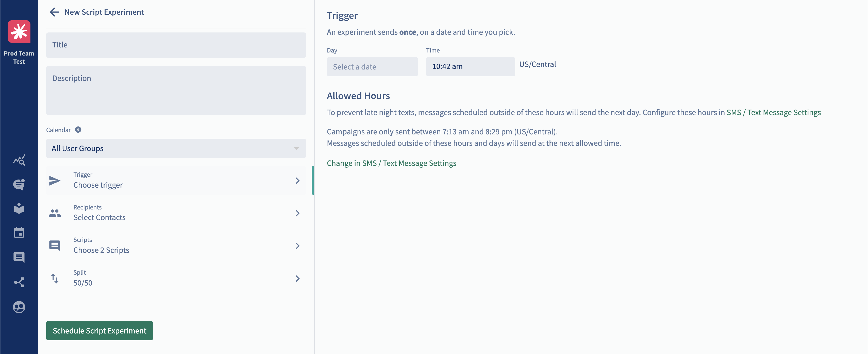
Task: Click the Title input field
Action: [176, 45]
